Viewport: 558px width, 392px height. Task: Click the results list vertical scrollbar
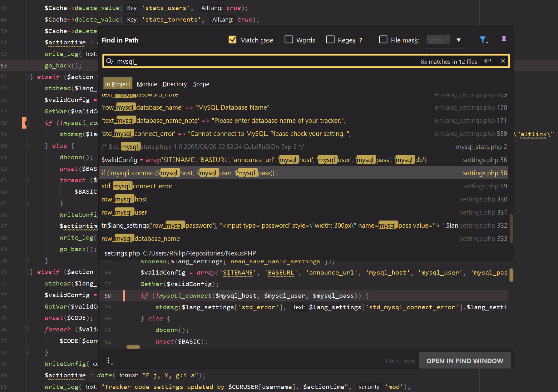pyautogui.click(x=511, y=228)
